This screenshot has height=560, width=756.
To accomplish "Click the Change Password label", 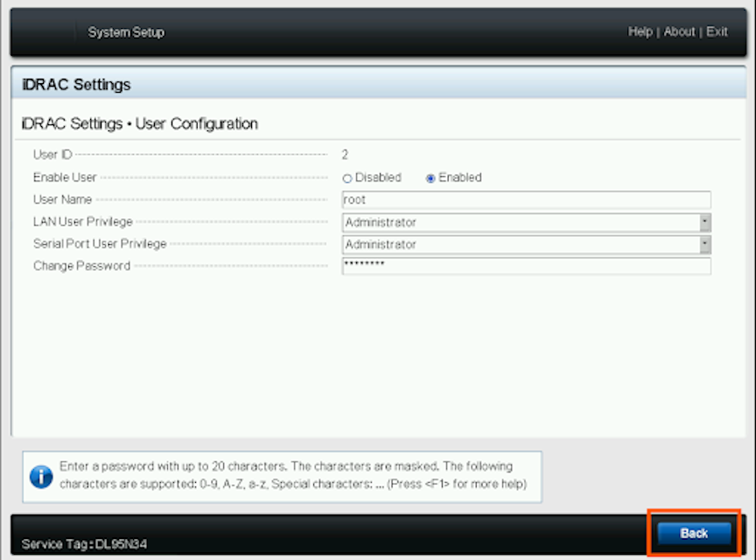I will [81, 266].
